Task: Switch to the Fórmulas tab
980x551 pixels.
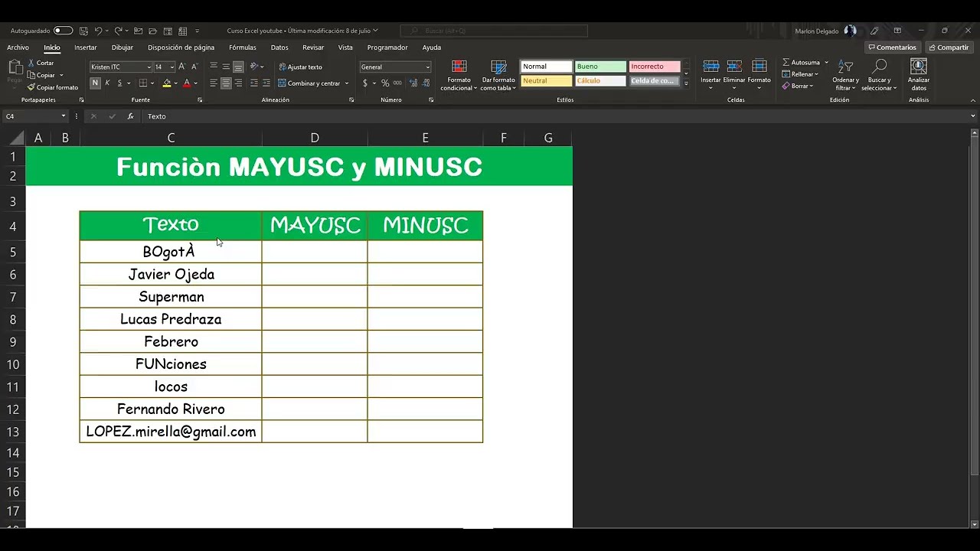Action: click(243, 47)
